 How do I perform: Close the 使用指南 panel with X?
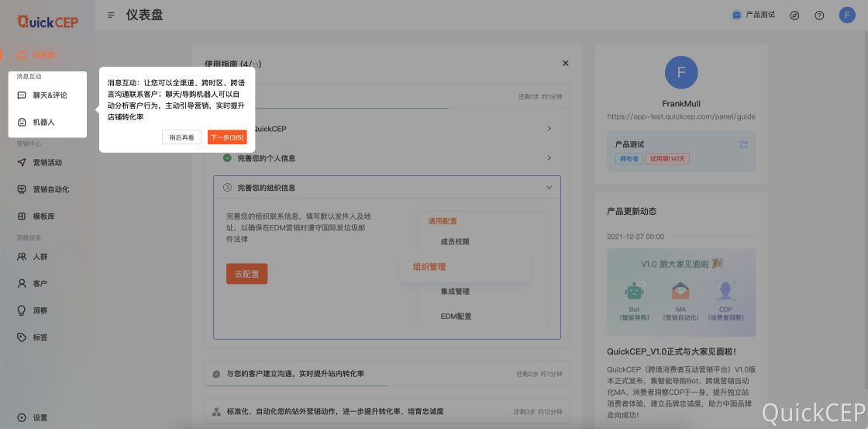[x=565, y=63]
